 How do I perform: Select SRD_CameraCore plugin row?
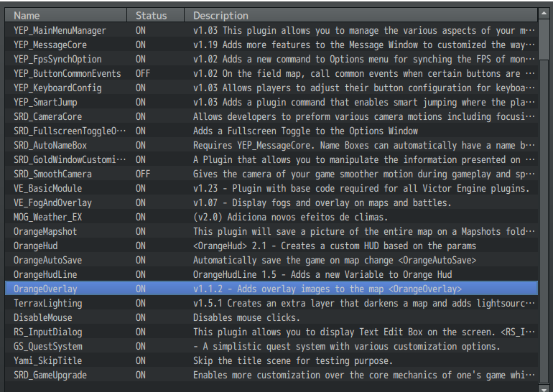[271, 117]
